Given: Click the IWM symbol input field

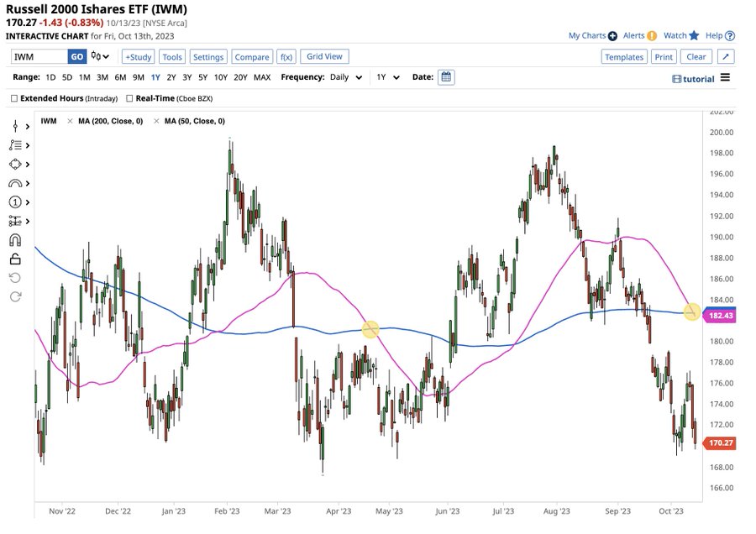Looking at the screenshot, I should point(39,57).
